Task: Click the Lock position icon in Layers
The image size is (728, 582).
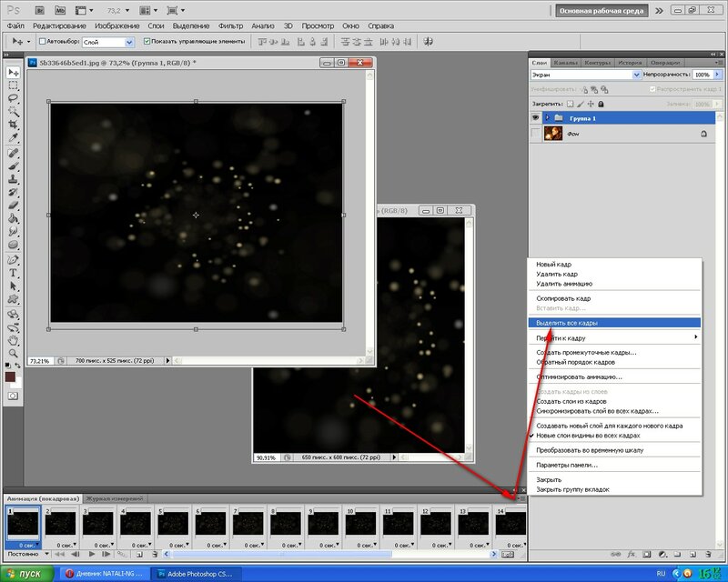Action: pyautogui.click(x=591, y=105)
